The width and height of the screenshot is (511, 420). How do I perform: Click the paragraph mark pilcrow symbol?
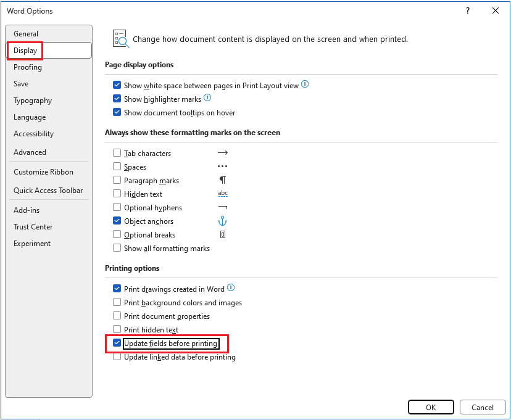click(223, 180)
